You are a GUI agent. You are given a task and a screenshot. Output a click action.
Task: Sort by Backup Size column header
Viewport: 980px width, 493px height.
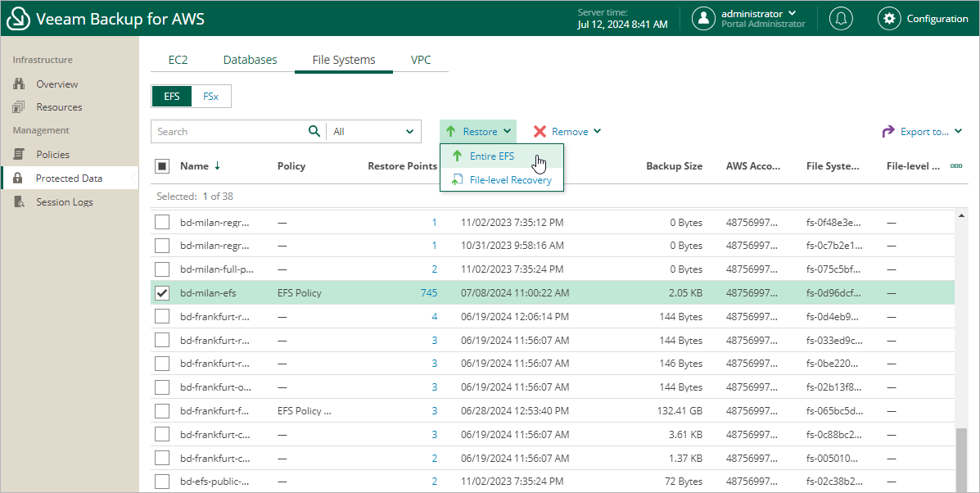(x=674, y=166)
